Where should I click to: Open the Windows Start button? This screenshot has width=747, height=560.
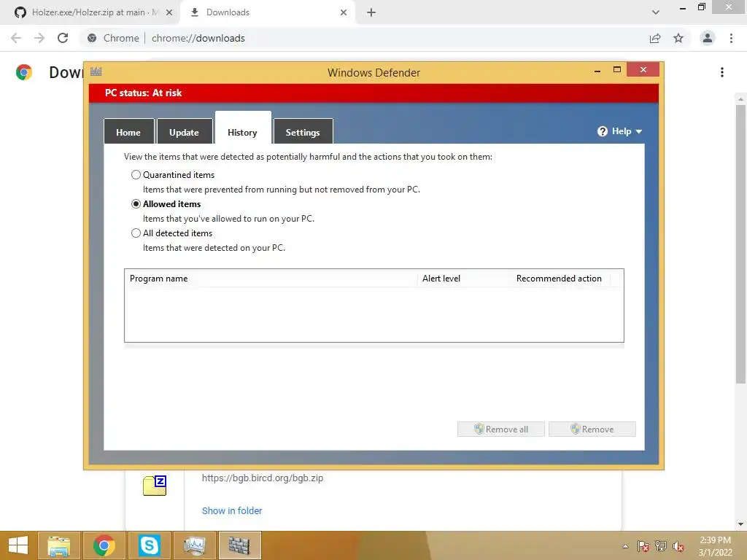pos(18,545)
